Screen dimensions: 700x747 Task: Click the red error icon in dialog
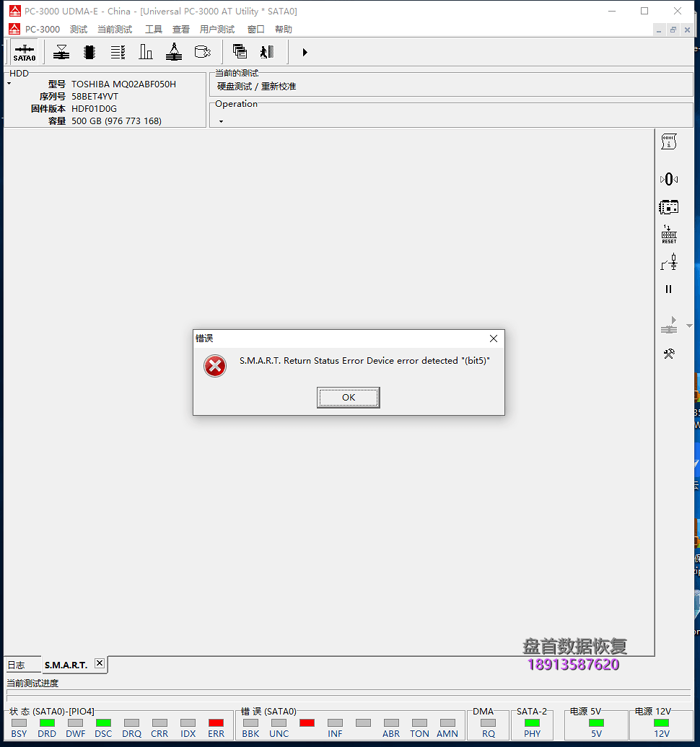[x=215, y=366]
